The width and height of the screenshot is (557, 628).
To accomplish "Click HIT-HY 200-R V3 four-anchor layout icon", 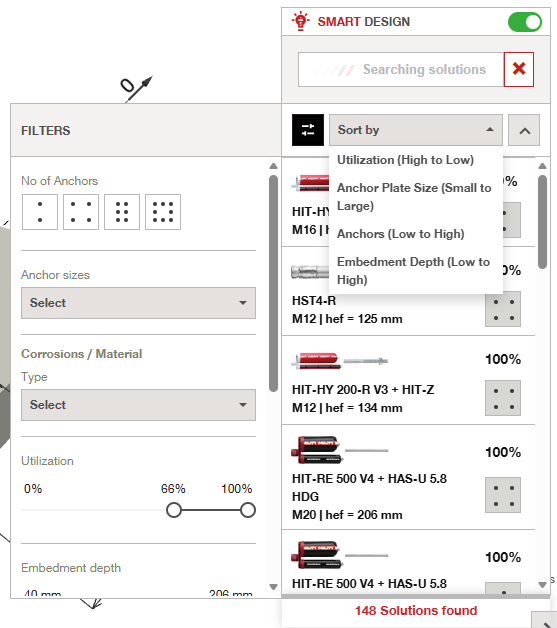I will click(x=503, y=398).
